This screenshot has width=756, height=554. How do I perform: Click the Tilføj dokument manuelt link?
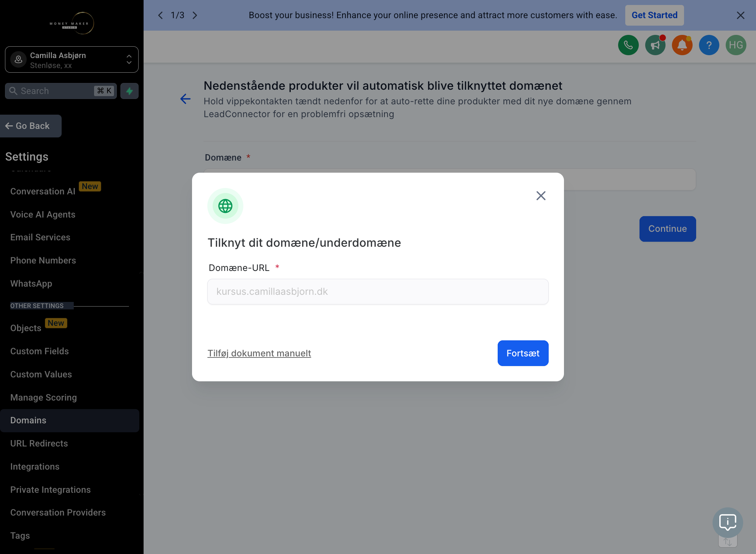click(x=259, y=353)
